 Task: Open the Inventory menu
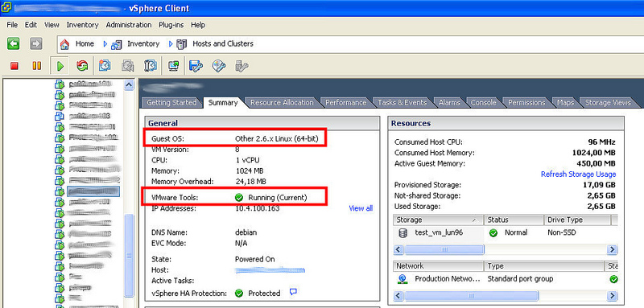pos(83,25)
